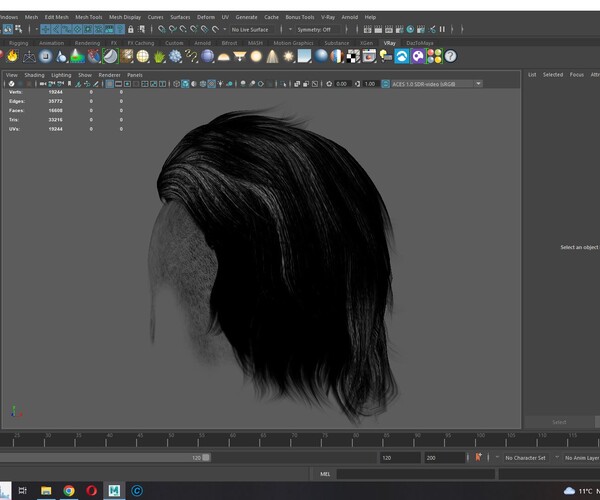Open the Chaos Cloud shelf icon
Image resolution: width=600 pixels, height=500 pixels.
pos(402,56)
